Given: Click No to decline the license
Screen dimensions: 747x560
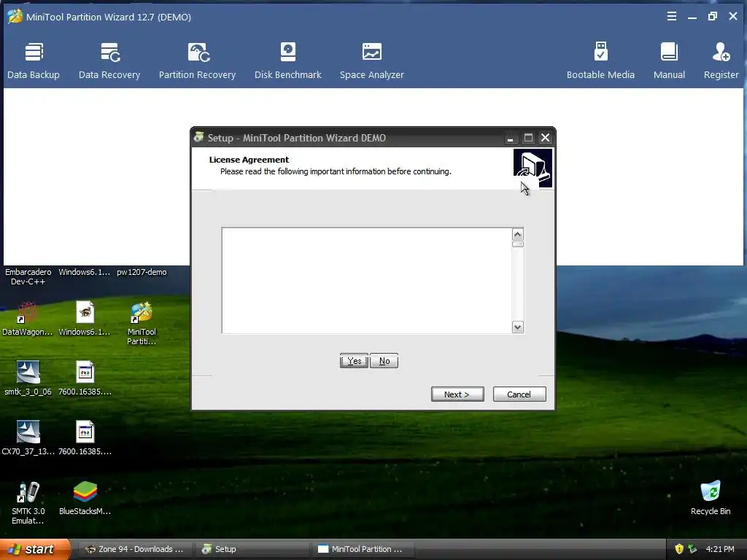Looking at the screenshot, I should click(x=384, y=361).
